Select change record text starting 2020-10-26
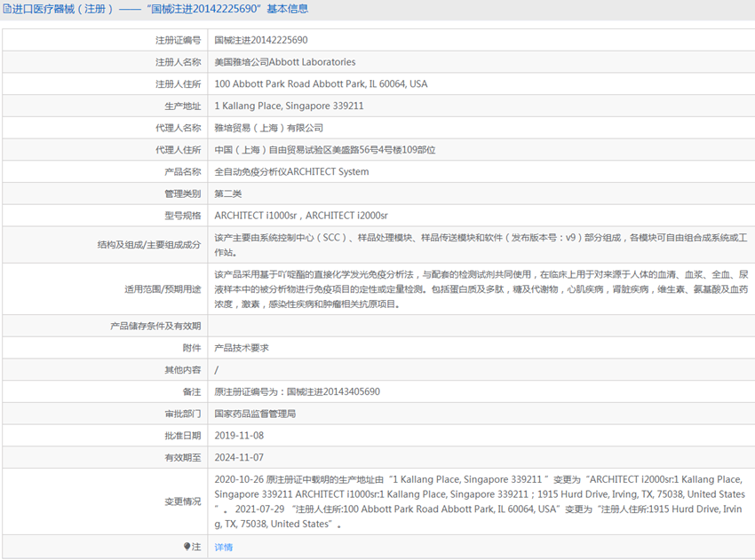Image resolution: width=755 pixels, height=560 pixels. click(480, 501)
